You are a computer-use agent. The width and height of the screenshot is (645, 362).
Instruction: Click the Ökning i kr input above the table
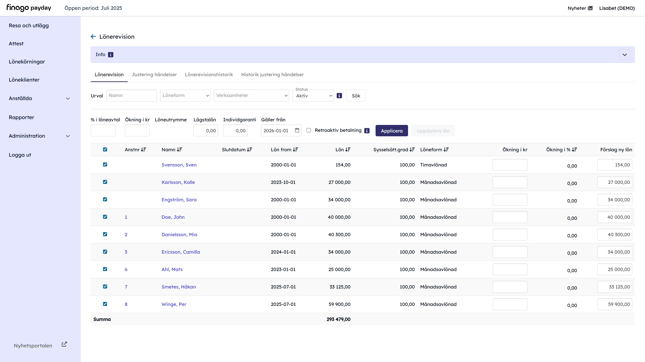click(x=137, y=131)
